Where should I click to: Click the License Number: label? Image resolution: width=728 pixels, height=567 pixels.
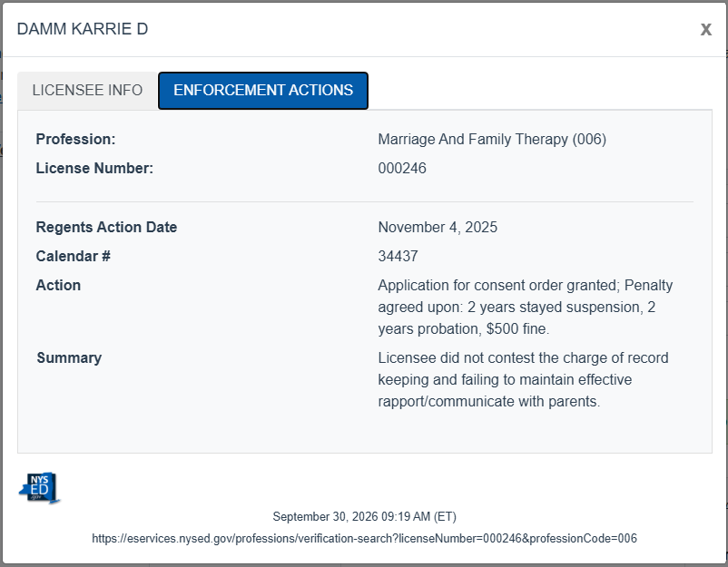pyautogui.click(x=94, y=168)
